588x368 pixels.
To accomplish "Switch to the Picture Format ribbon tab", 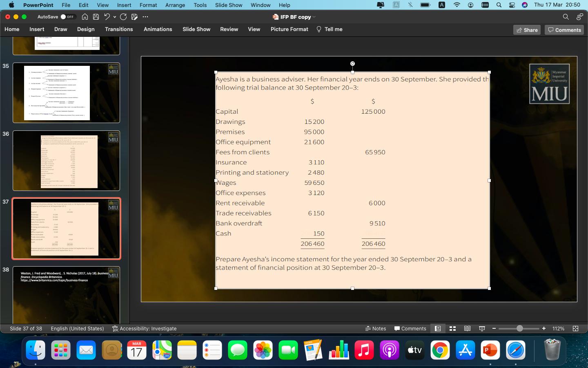I will tap(289, 29).
